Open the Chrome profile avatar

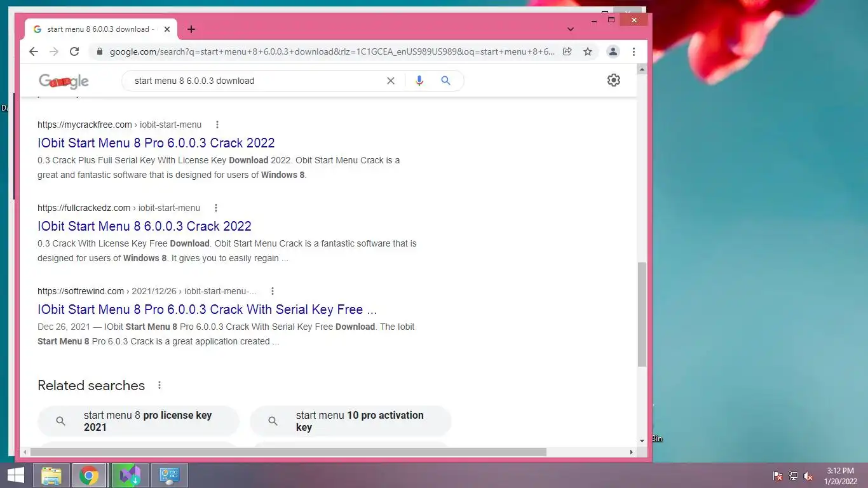click(x=613, y=52)
